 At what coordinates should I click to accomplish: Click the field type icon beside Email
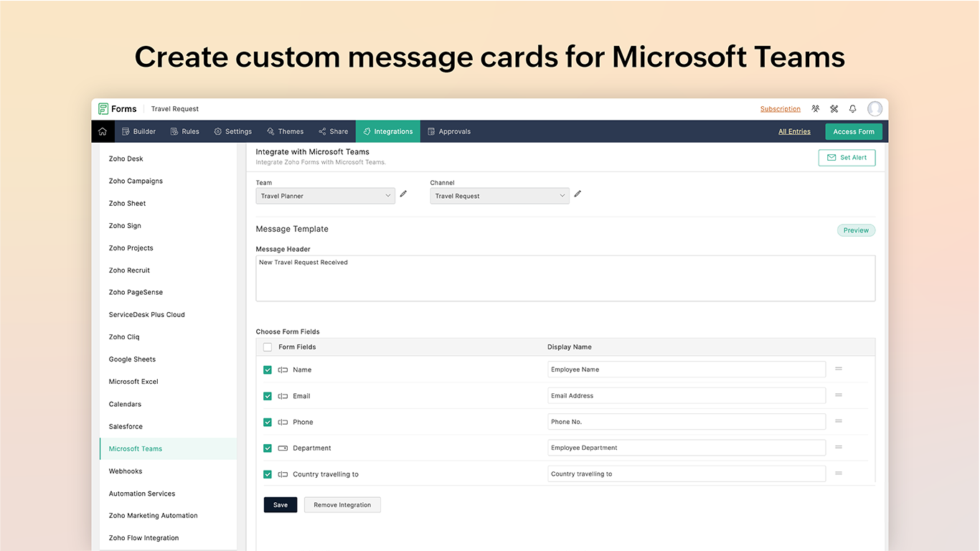pos(283,396)
